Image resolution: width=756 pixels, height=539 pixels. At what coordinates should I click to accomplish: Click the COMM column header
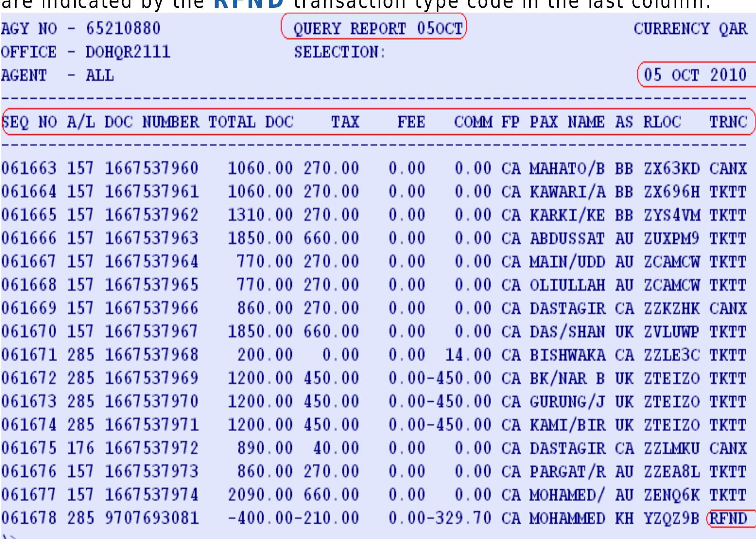473,122
